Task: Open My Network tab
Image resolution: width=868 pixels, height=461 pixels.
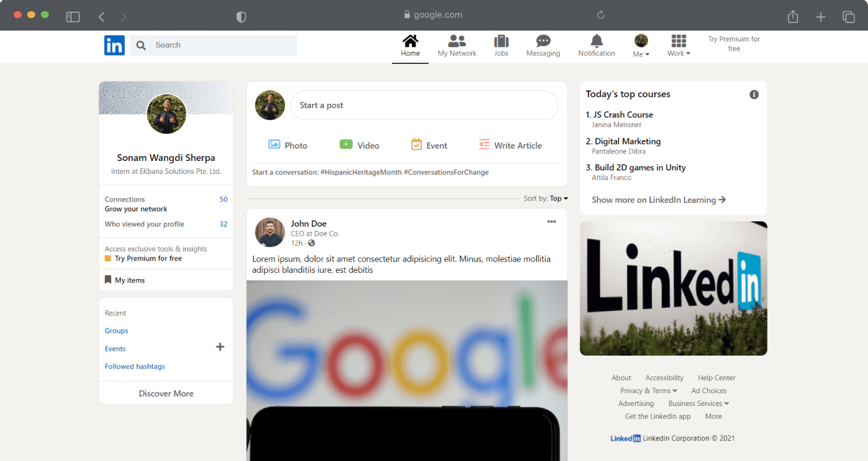Action: (x=457, y=46)
